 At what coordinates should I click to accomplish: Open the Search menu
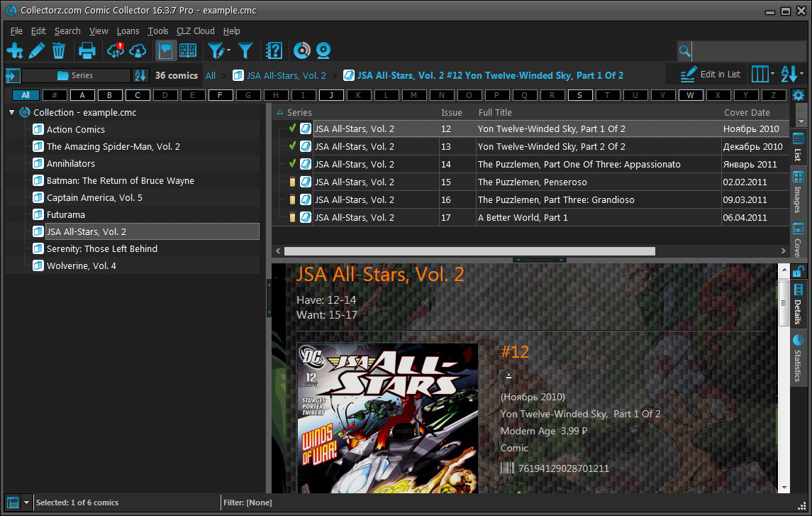(x=67, y=31)
